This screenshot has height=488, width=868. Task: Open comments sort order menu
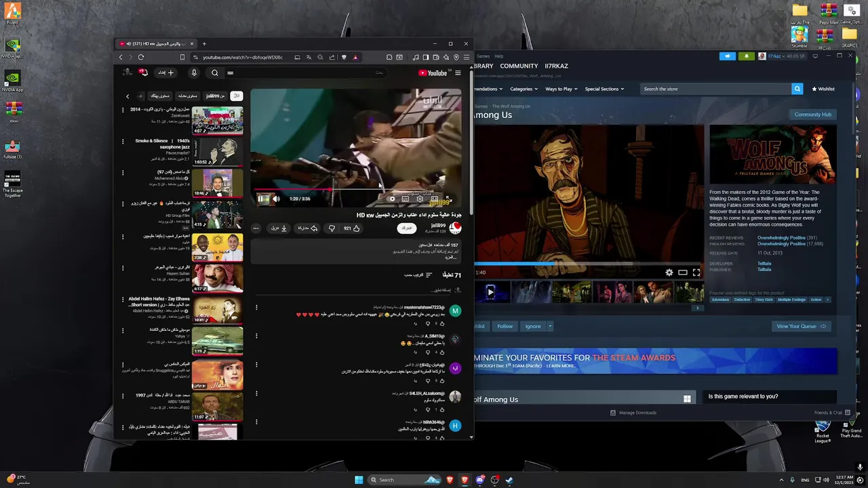tap(418, 275)
